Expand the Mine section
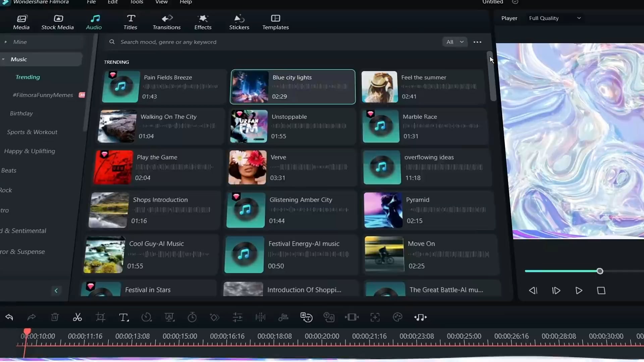The image size is (644, 362). [x=20, y=42]
